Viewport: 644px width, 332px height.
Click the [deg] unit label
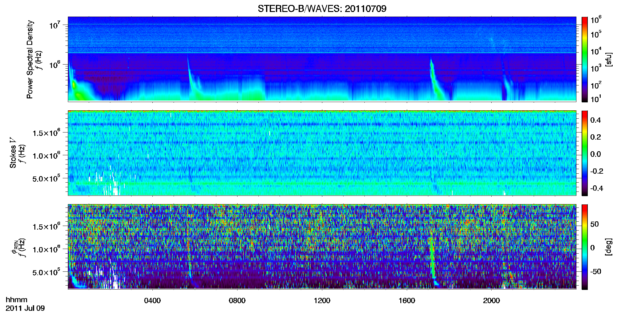tap(609, 247)
